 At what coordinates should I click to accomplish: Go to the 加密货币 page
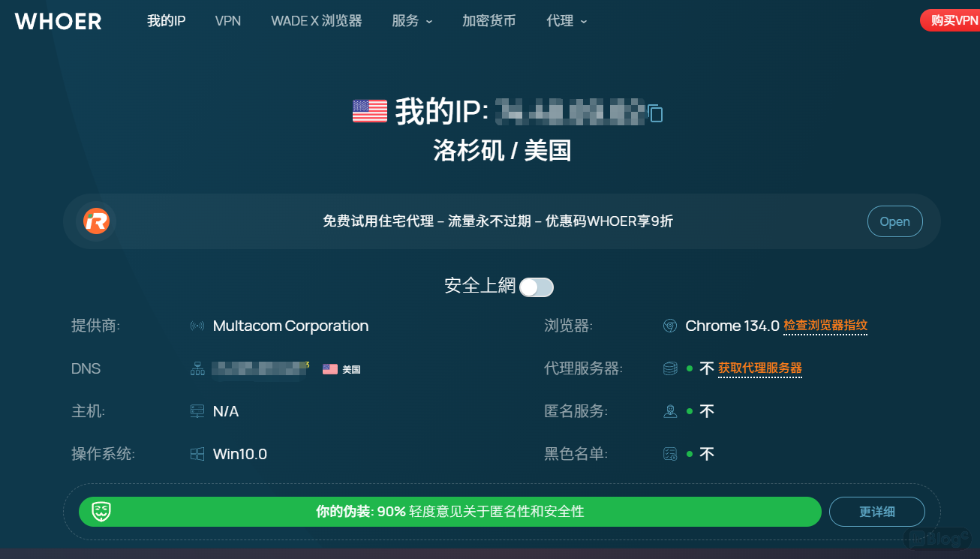(x=488, y=21)
